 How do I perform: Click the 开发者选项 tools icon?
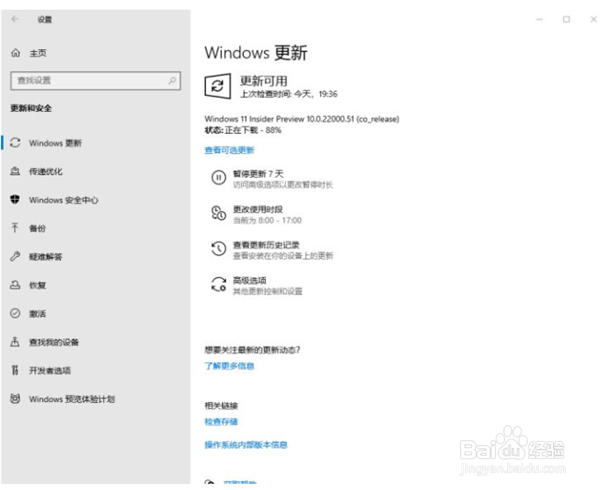coord(15,370)
